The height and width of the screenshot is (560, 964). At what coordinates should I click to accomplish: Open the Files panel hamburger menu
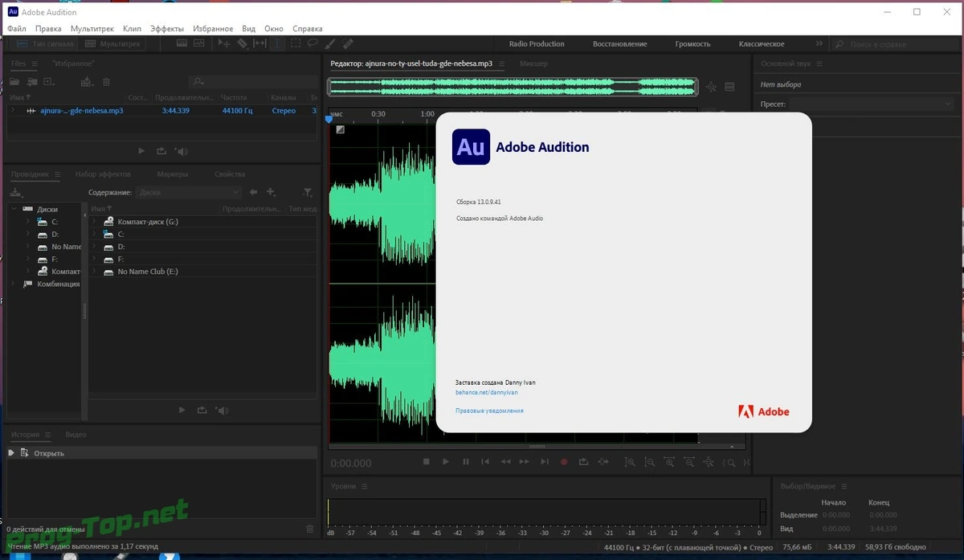(36, 63)
